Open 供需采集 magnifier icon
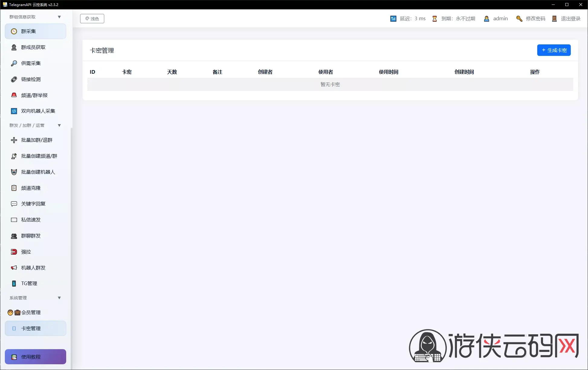588x370 pixels. 14,63
